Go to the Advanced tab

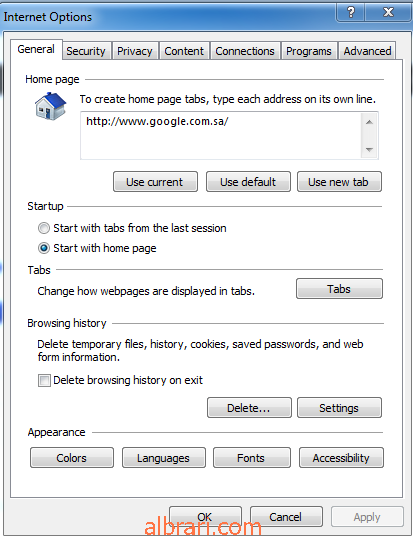click(367, 51)
